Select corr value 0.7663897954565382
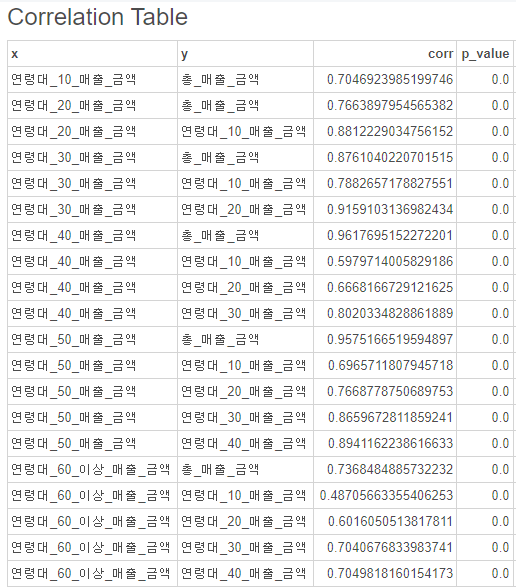Image resolution: width=516 pixels, height=587 pixels. [x=390, y=106]
